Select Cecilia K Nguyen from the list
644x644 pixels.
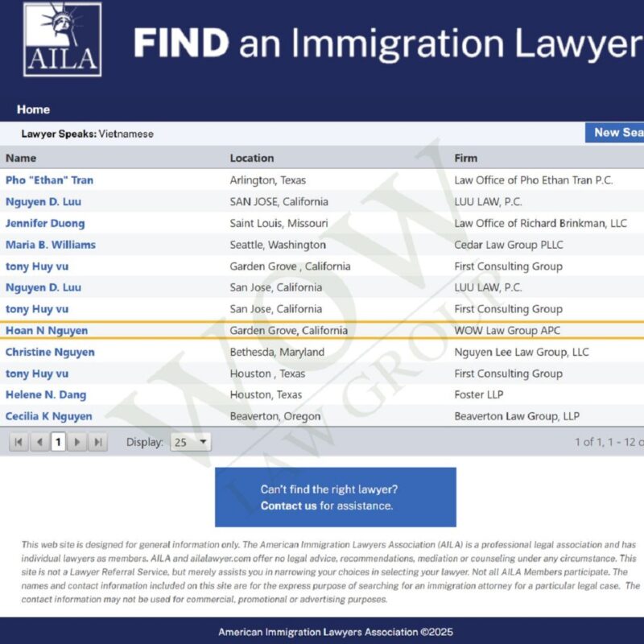pyautogui.click(x=48, y=416)
